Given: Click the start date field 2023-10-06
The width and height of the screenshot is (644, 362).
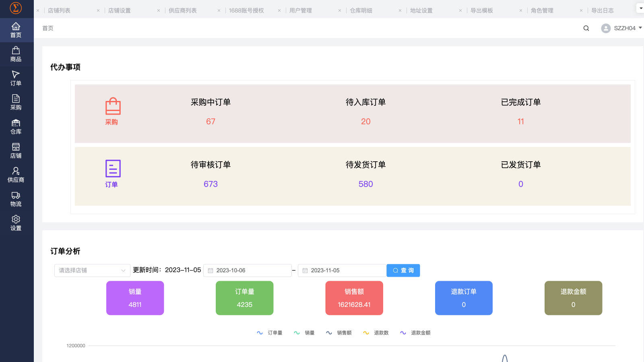Looking at the screenshot, I should (x=248, y=270).
